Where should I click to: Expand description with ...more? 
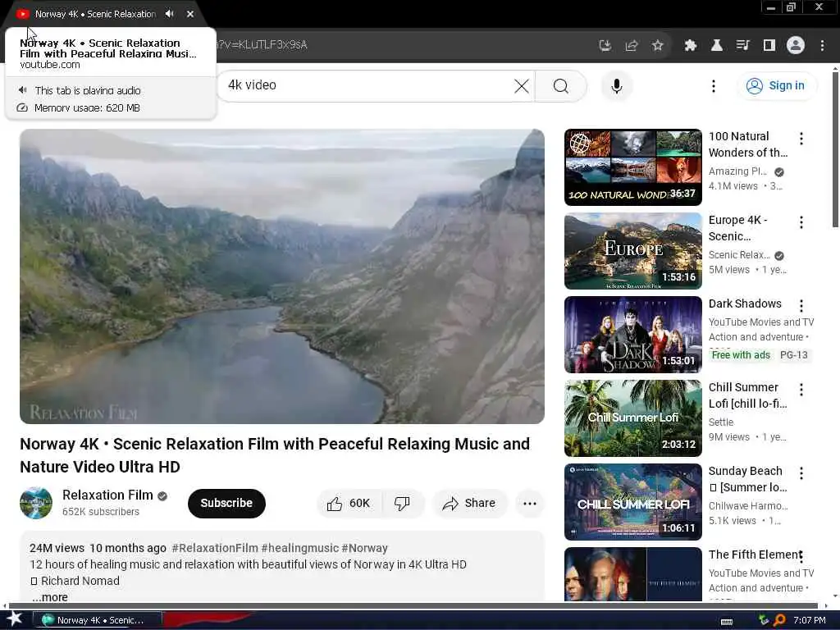click(50, 597)
